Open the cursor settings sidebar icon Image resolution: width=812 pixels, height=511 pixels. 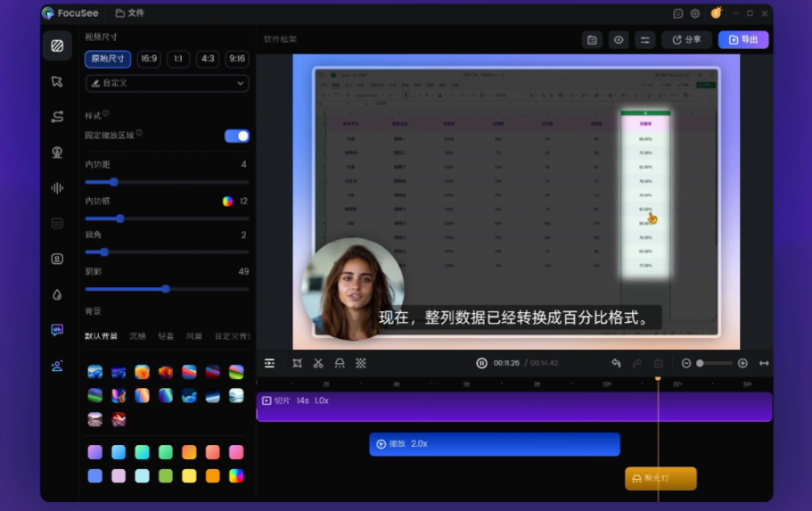pyautogui.click(x=57, y=81)
